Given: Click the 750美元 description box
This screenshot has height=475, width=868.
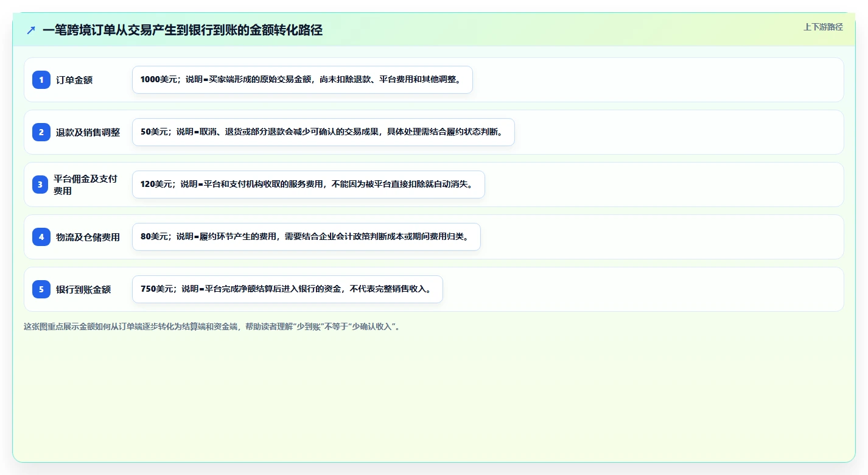Looking at the screenshot, I should (x=287, y=289).
